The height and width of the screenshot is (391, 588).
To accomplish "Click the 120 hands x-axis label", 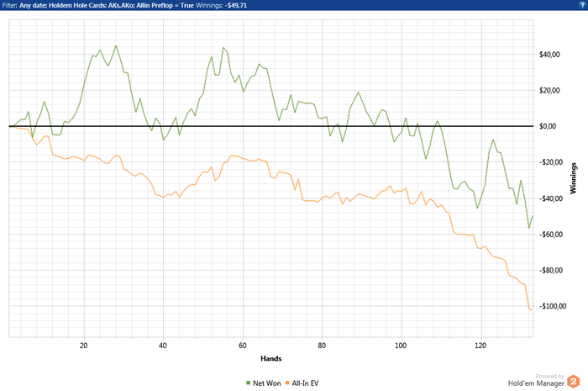I will [480, 346].
